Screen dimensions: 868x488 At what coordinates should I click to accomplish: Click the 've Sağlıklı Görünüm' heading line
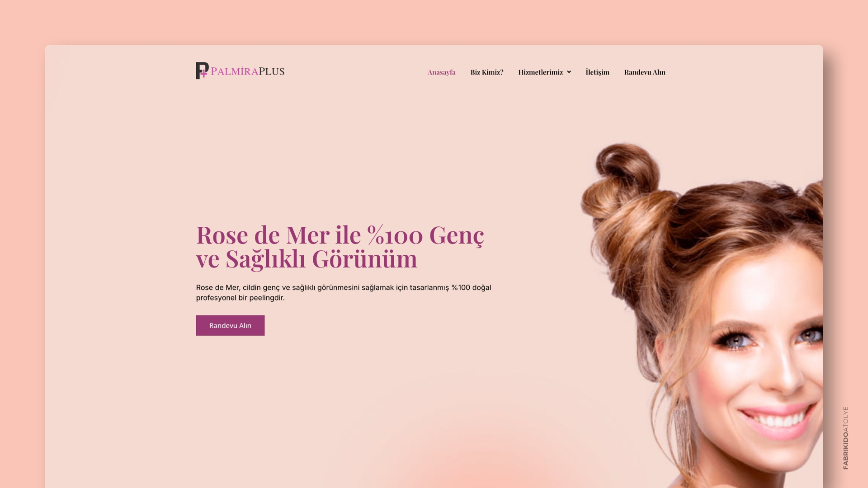[x=307, y=259]
